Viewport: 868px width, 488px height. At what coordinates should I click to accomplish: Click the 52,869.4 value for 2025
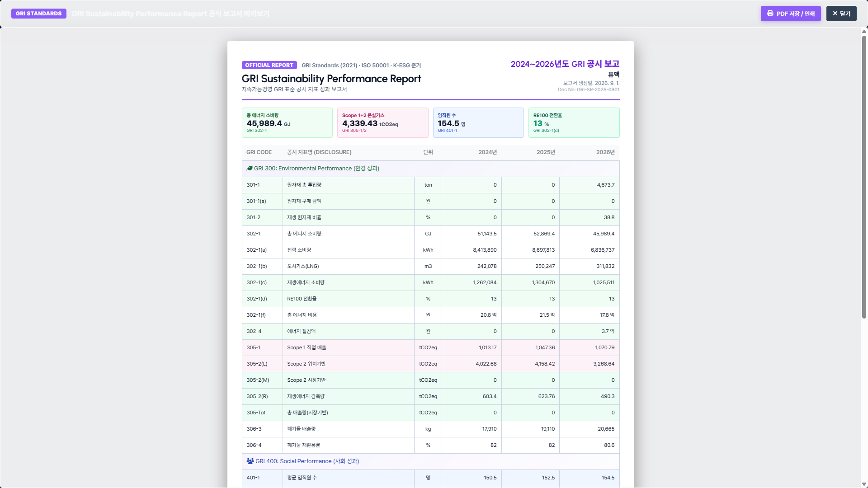tap(544, 234)
